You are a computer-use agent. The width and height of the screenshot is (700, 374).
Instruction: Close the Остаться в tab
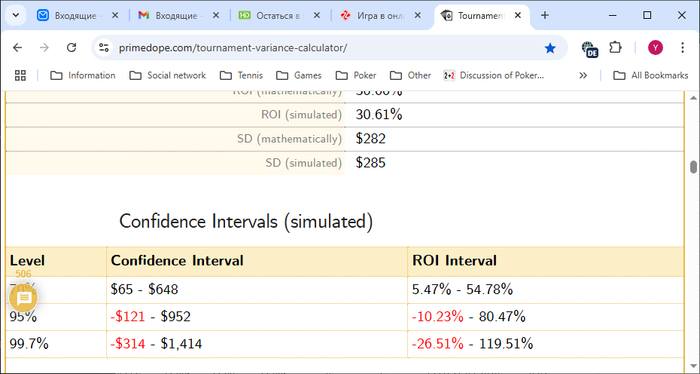pos(317,16)
